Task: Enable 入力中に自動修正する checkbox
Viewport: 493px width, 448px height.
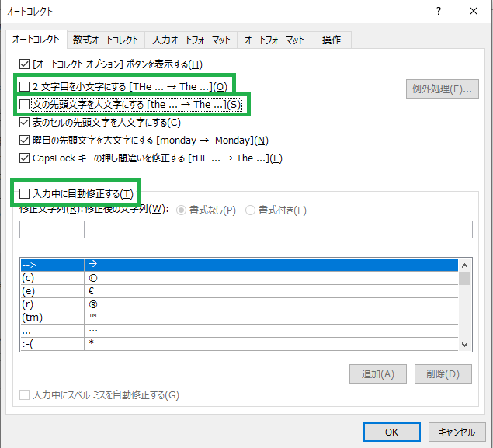Action: pos(24,193)
